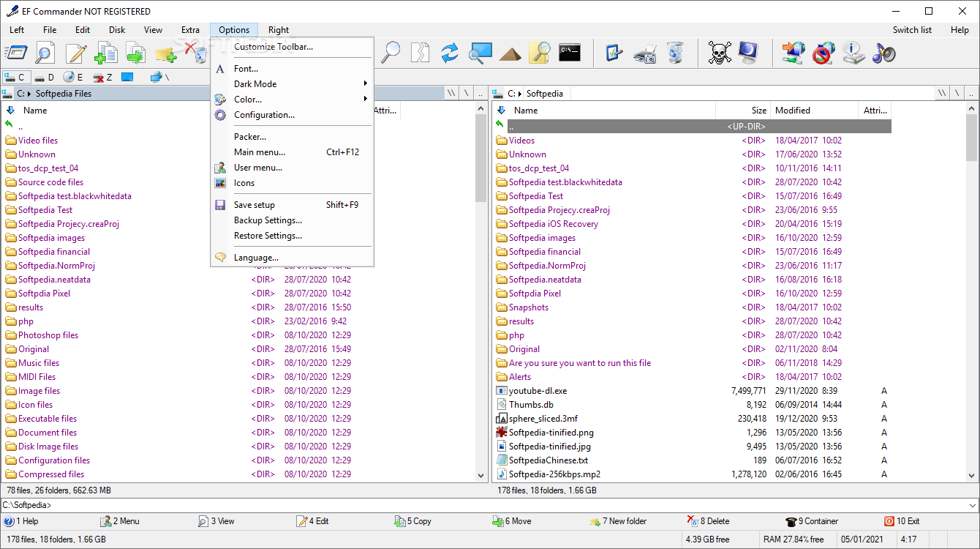Click the plain magnifying glass toolbar icon
This screenshot has height=549, width=980.
coord(391,53)
